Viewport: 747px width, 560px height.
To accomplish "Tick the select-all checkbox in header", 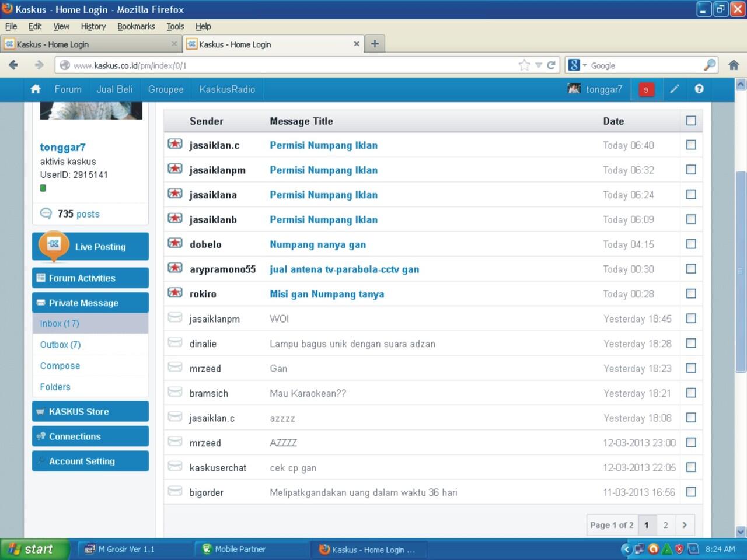I will pyautogui.click(x=691, y=121).
